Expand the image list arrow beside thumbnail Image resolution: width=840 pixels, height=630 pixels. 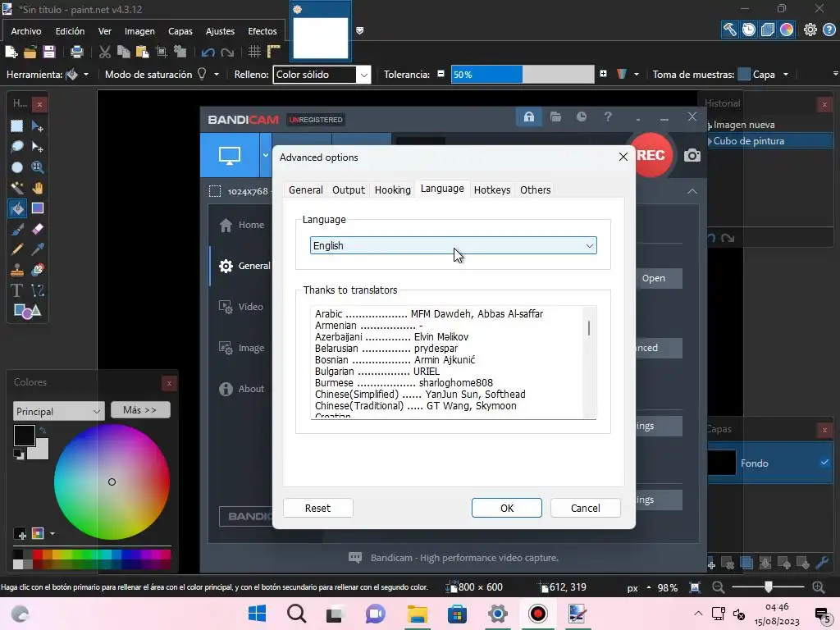[359, 30]
